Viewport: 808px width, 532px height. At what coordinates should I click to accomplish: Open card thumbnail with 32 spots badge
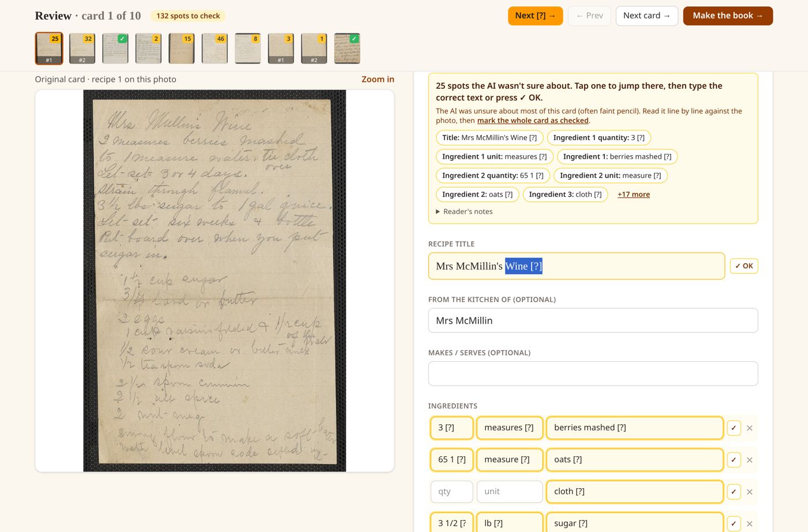coord(82,48)
